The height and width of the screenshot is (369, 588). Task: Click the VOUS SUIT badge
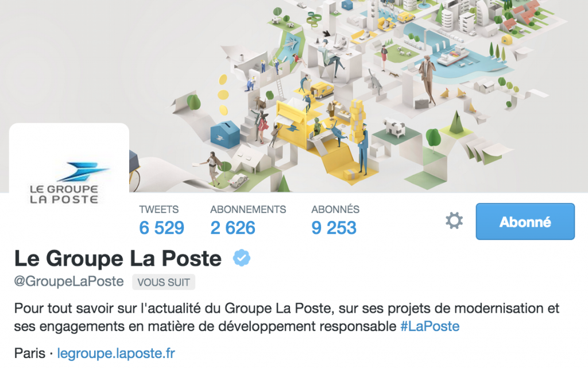click(x=164, y=282)
